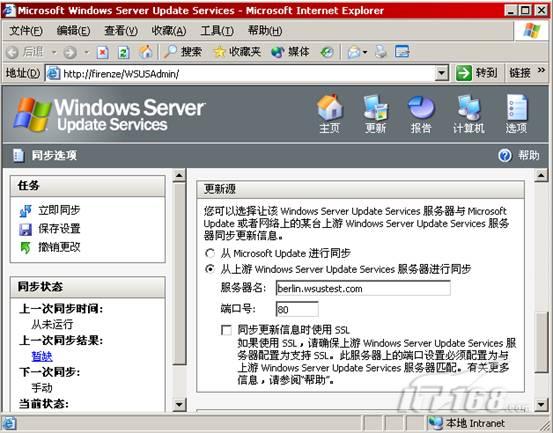Click the 同步选项 page title icon
Viewport: 553px width, 433px height.
coord(18,155)
